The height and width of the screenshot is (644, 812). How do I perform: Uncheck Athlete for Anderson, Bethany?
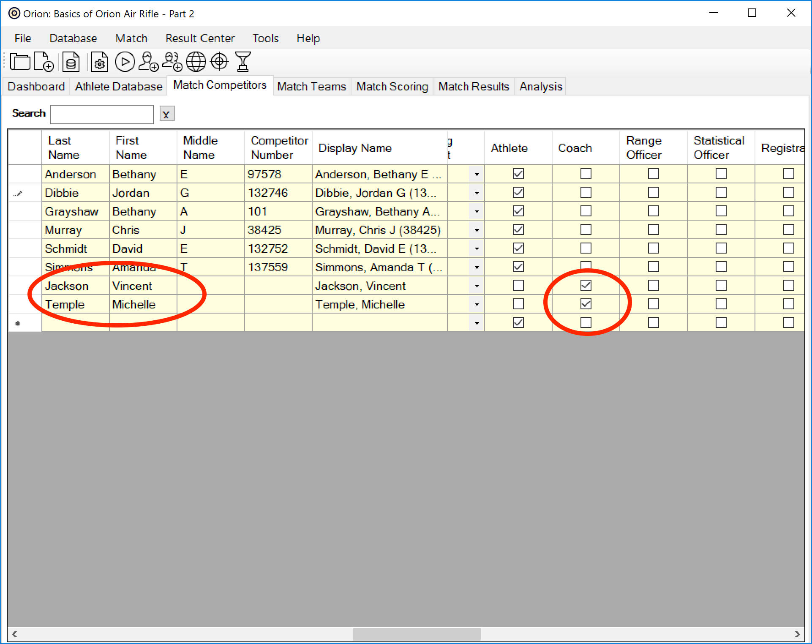pos(518,174)
